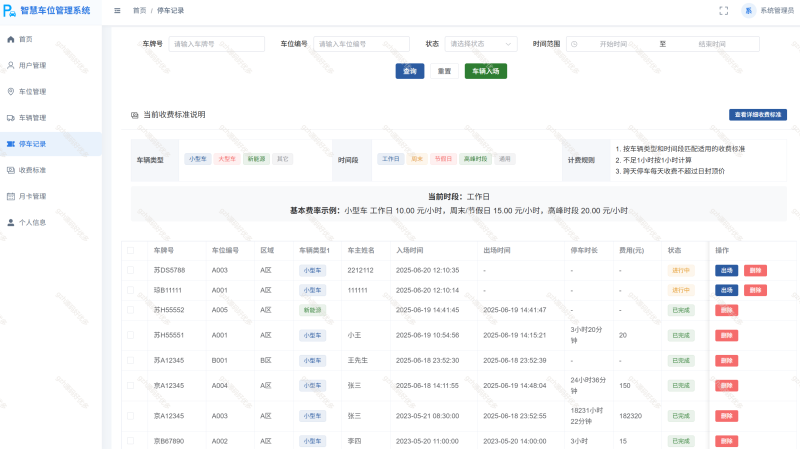Click fee value 182320 in table
Image resolution: width=800 pixels, height=449 pixels.
[631, 416]
